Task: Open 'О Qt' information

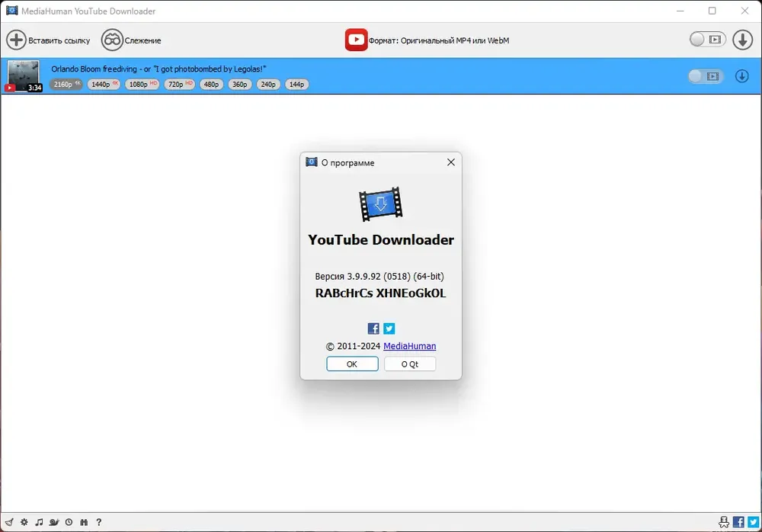Action: pyautogui.click(x=410, y=364)
